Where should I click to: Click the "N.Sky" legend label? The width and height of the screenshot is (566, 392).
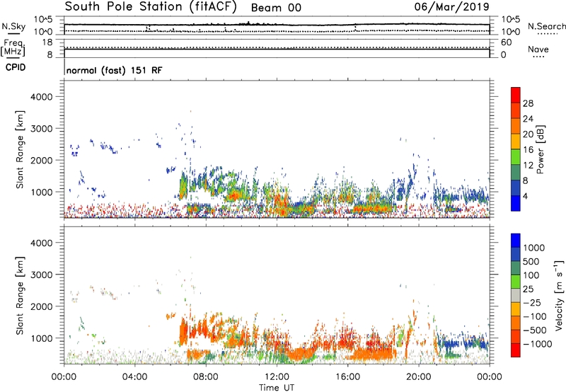click(x=13, y=26)
